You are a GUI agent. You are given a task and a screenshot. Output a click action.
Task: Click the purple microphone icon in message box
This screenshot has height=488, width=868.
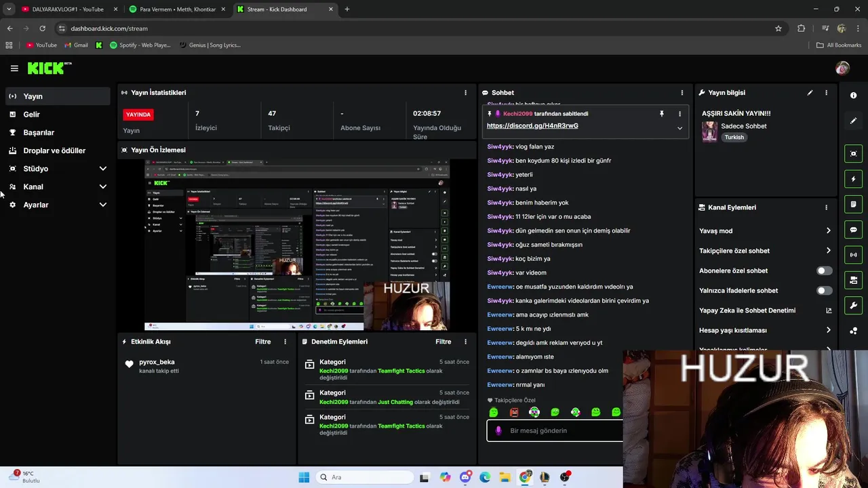click(x=498, y=430)
